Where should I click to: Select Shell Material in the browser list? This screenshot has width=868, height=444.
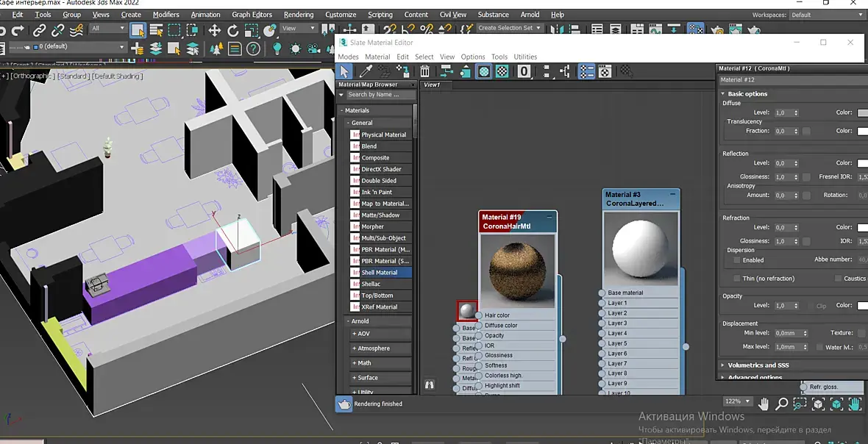click(x=379, y=273)
